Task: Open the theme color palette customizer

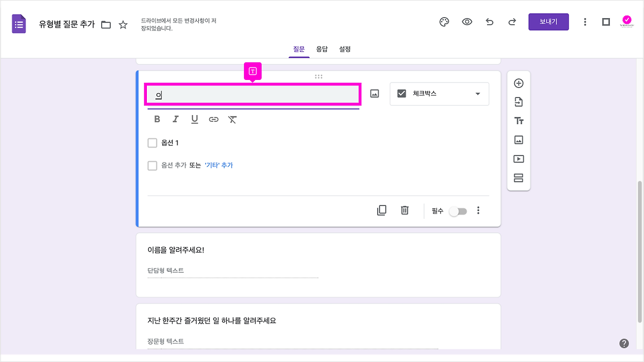Action: pyautogui.click(x=444, y=22)
